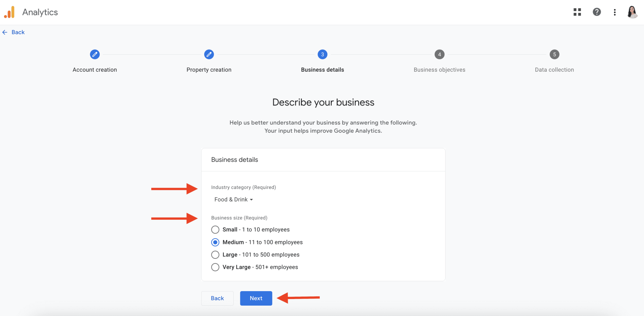Click the back arrow icon at top left
Image resolution: width=644 pixels, height=316 pixels.
point(5,32)
